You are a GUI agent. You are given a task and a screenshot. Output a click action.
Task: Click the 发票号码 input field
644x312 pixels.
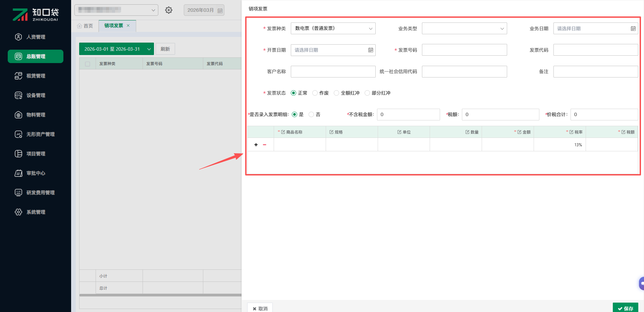464,50
